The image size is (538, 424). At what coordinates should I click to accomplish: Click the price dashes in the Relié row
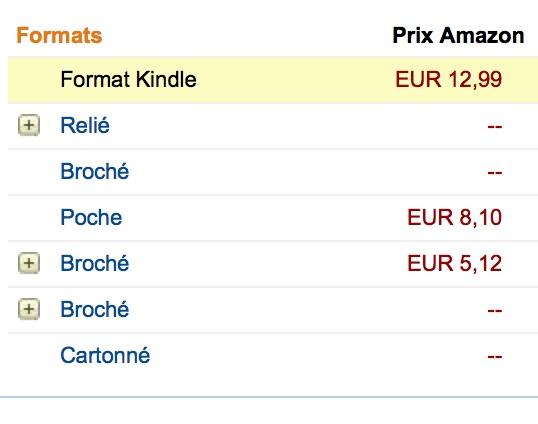495,127
